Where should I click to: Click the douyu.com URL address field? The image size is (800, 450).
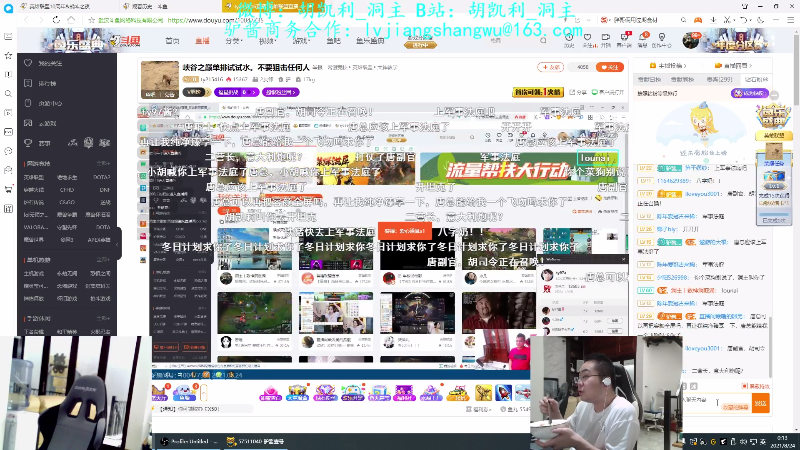(x=215, y=20)
